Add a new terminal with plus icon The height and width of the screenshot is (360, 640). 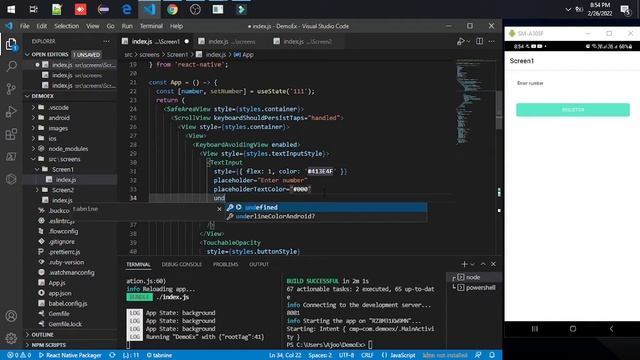[464, 264]
